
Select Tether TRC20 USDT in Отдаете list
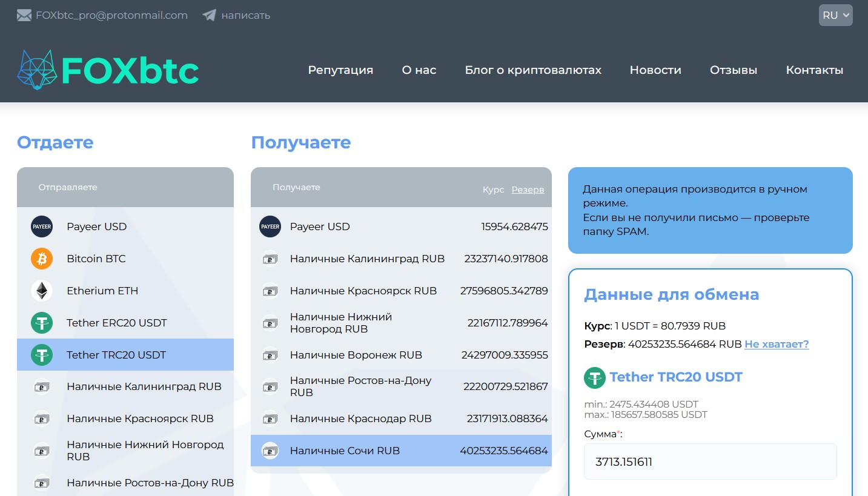125,355
